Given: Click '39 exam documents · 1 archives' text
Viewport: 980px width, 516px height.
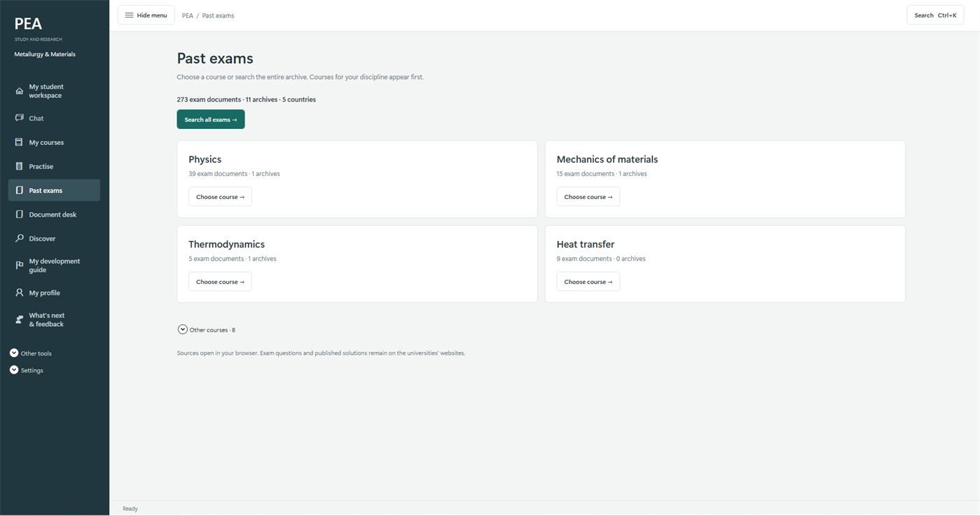Looking at the screenshot, I should tap(234, 174).
